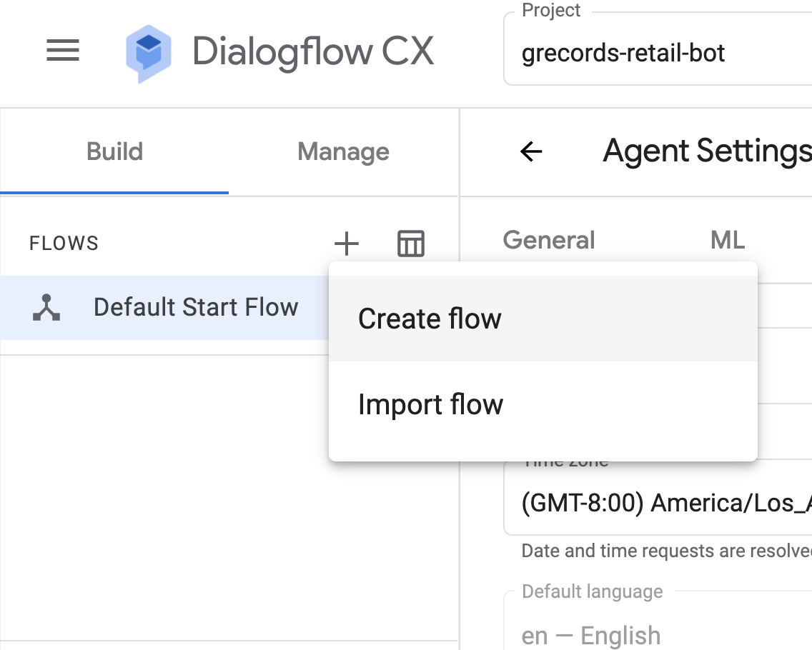Switch to the Manage tab
Viewport: 812px width, 650px height.
click(x=343, y=151)
